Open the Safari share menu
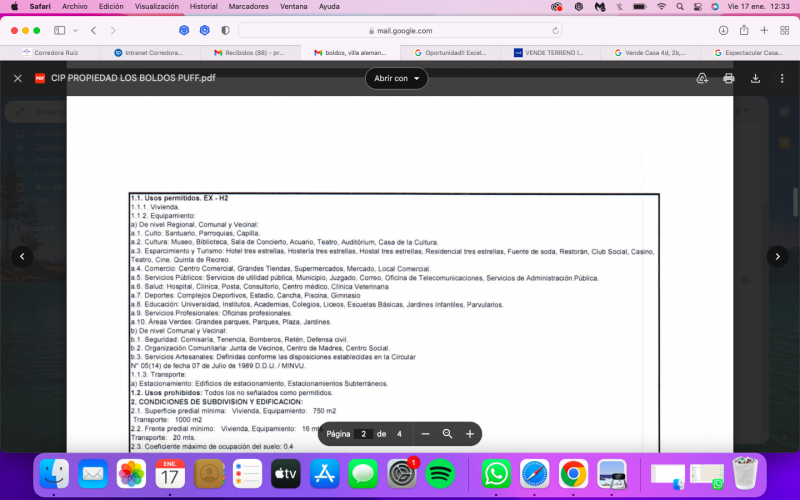 (x=744, y=30)
